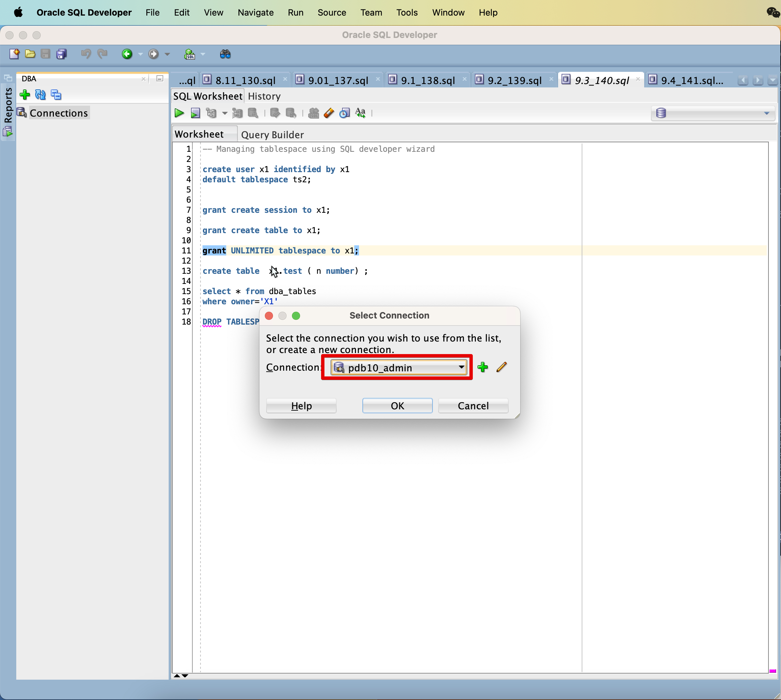
Task: Open the Tools menu
Action: pyautogui.click(x=407, y=13)
